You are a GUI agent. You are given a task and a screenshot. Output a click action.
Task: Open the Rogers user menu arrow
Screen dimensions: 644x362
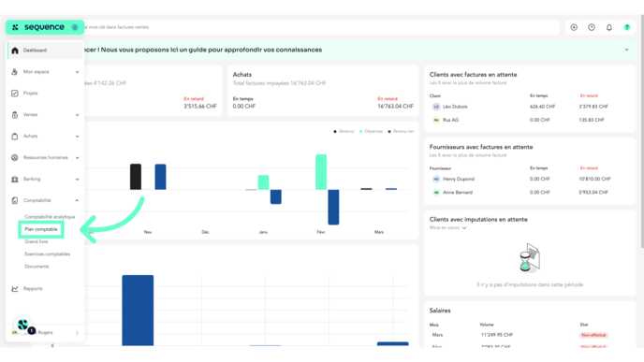[x=77, y=332]
